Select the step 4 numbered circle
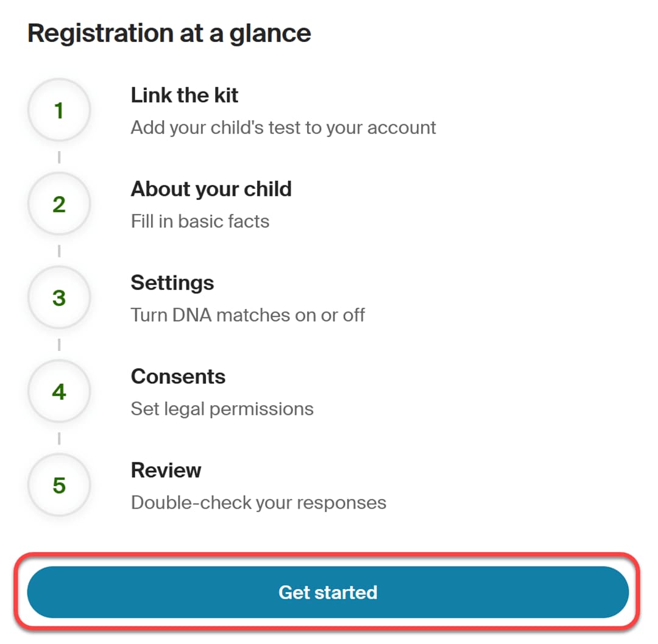The height and width of the screenshot is (644, 658). pyautogui.click(x=59, y=392)
